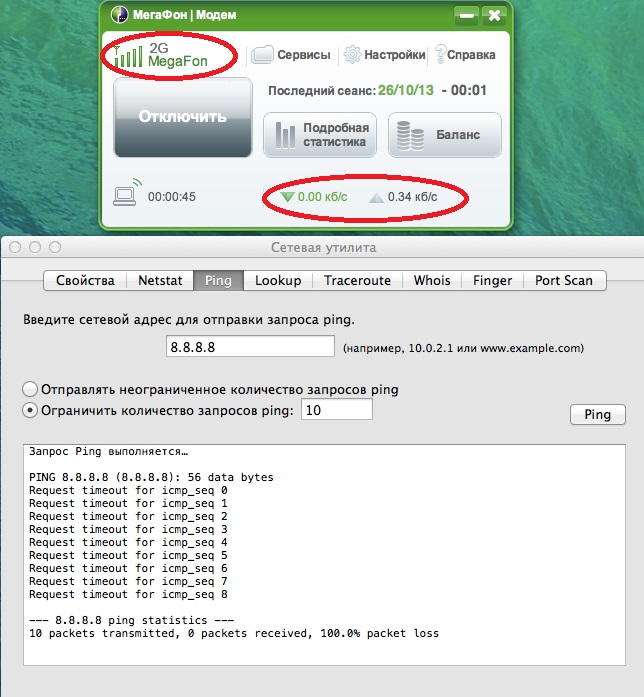This screenshot has width=644, height=697.
Task: Click the Ping button
Action: click(x=597, y=414)
